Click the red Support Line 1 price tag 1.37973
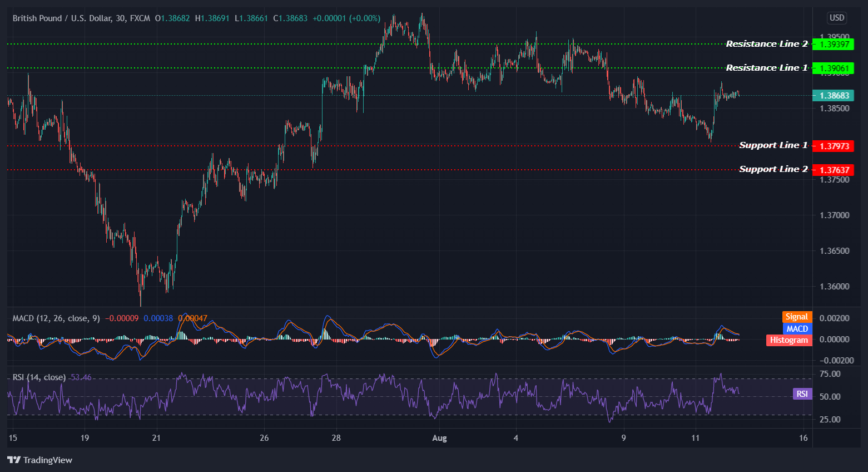Screen dimensions: 868x472 click(x=834, y=146)
